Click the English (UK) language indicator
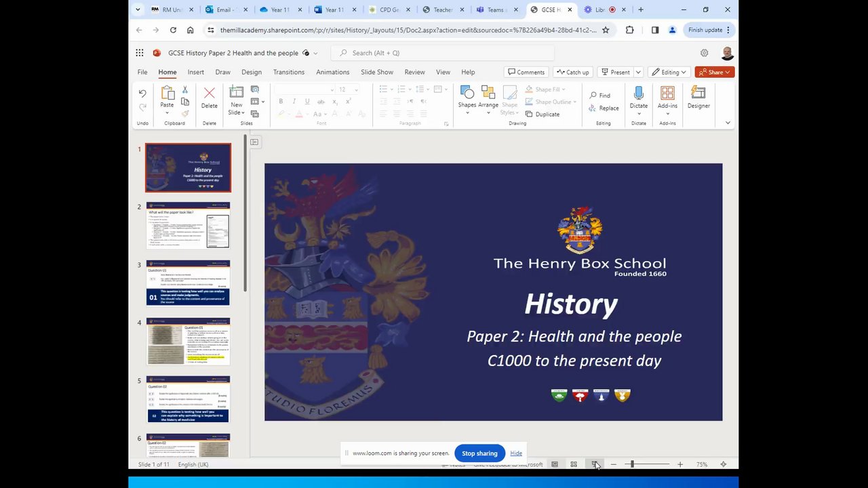The width and height of the screenshot is (868, 488). pos(193,464)
